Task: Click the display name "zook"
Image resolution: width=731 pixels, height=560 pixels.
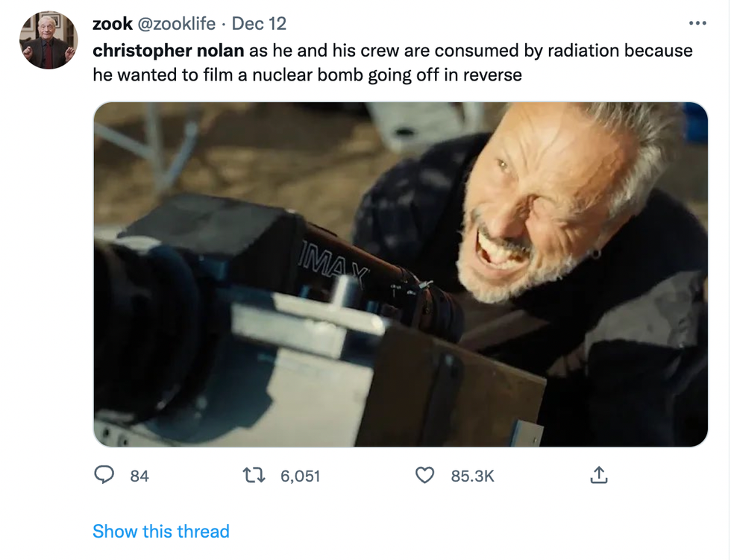Action: coord(112,23)
